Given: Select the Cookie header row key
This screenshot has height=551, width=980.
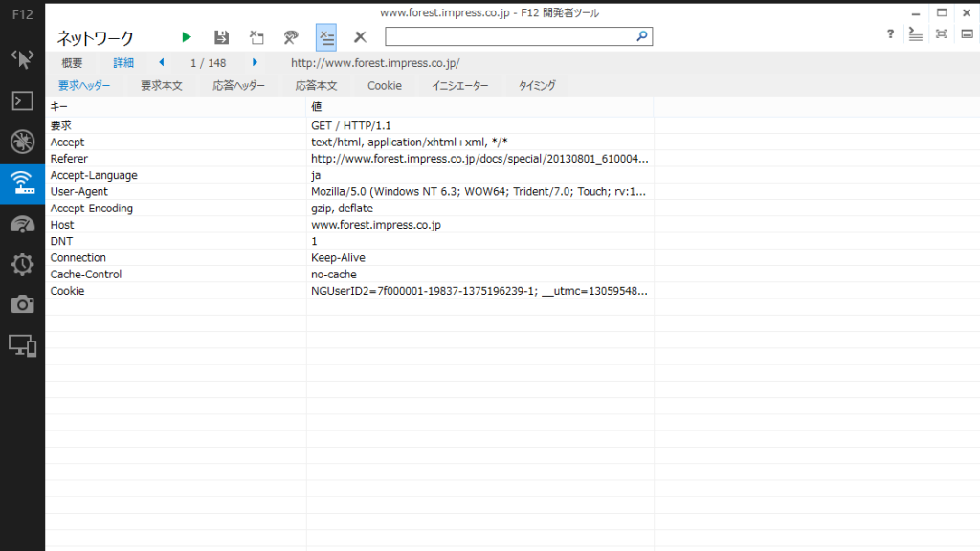Looking at the screenshot, I should point(67,291).
